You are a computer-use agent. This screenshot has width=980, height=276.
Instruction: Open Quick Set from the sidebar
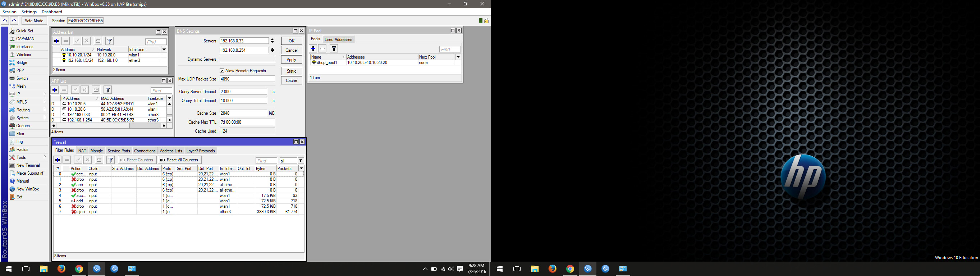(x=25, y=31)
